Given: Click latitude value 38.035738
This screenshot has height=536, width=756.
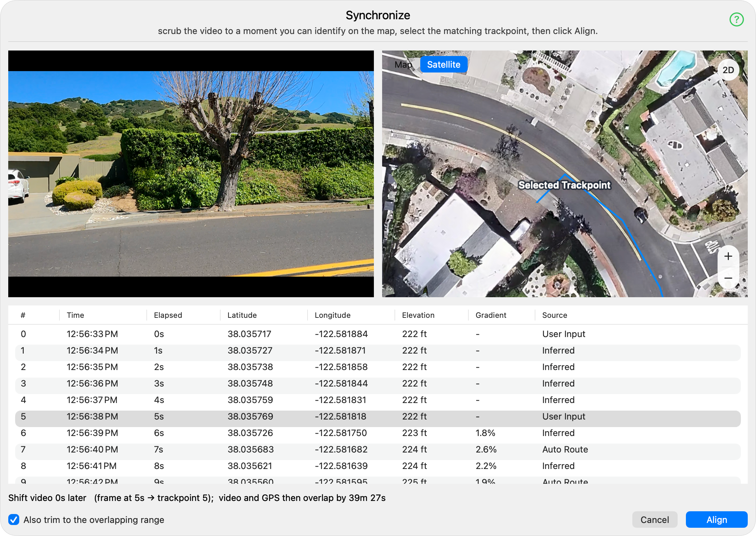Looking at the screenshot, I should point(250,367).
